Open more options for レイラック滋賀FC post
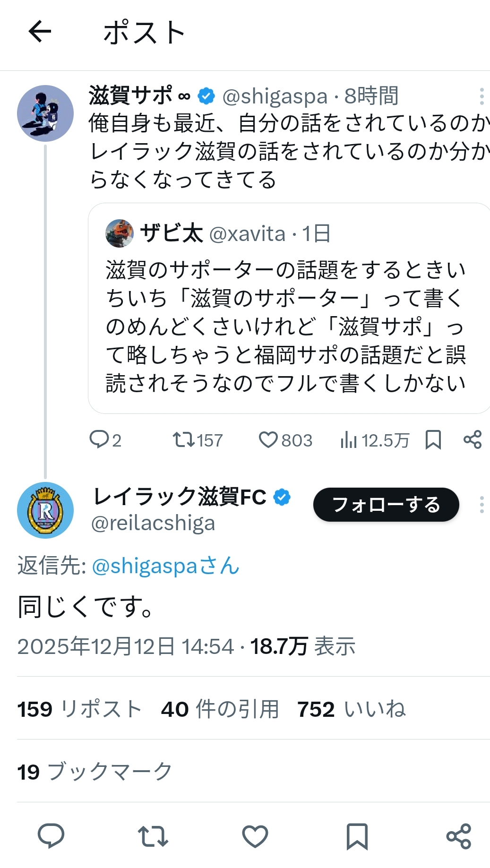 pyautogui.click(x=481, y=505)
